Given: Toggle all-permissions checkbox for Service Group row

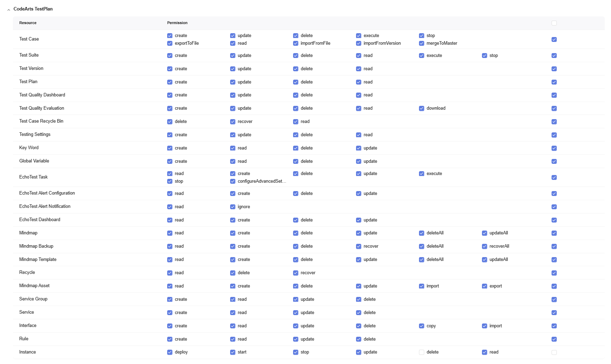Looking at the screenshot, I should 554,299.
